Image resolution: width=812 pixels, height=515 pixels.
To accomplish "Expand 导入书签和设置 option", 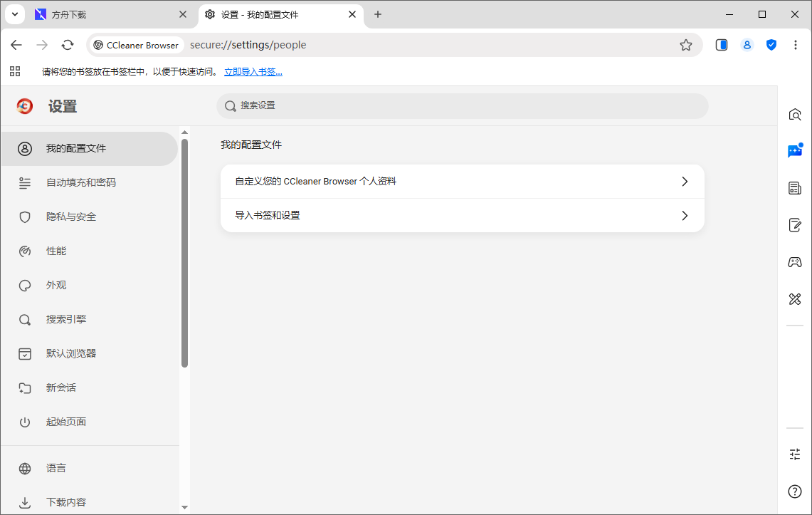I will [462, 215].
